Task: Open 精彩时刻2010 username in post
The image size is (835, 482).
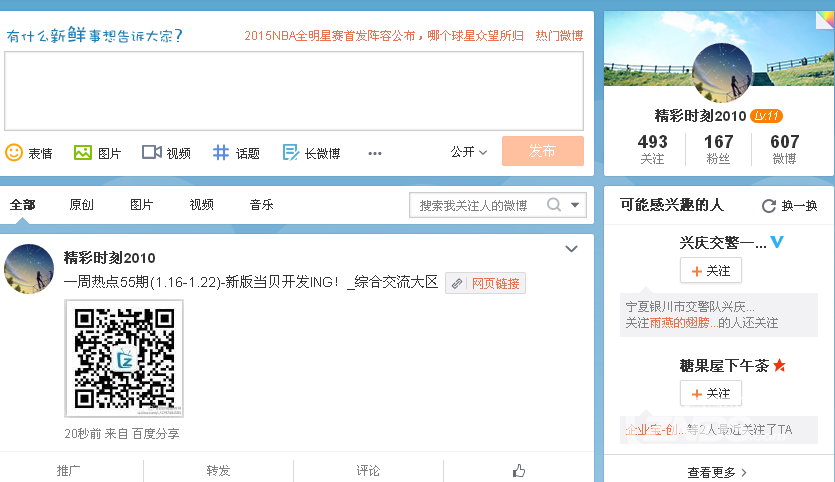Action: tap(109, 258)
